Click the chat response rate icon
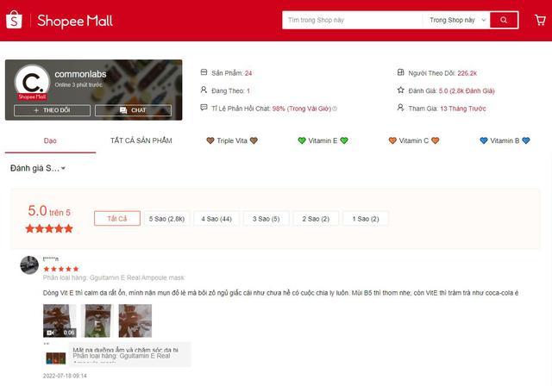 point(204,108)
